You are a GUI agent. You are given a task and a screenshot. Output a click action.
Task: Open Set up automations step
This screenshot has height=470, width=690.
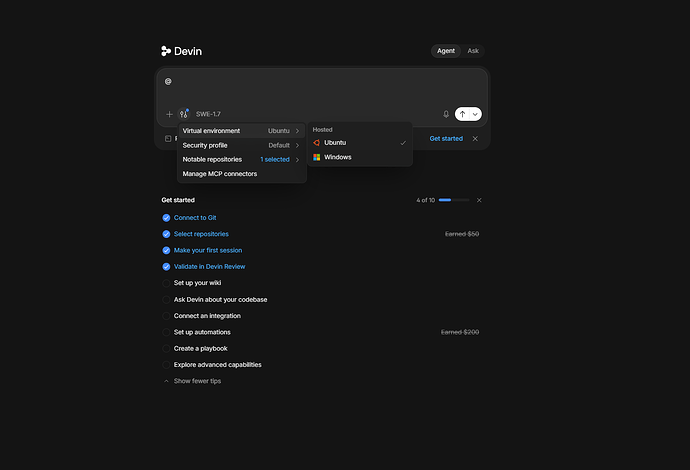pyautogui.click(x=202, y=332)
